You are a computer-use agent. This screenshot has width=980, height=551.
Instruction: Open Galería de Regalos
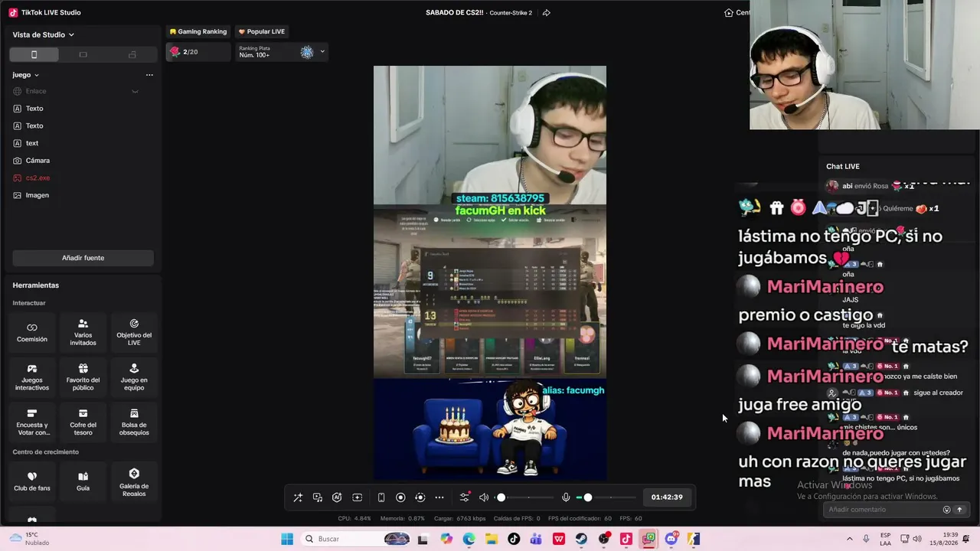pyautogui.click(x=134, y=481)
